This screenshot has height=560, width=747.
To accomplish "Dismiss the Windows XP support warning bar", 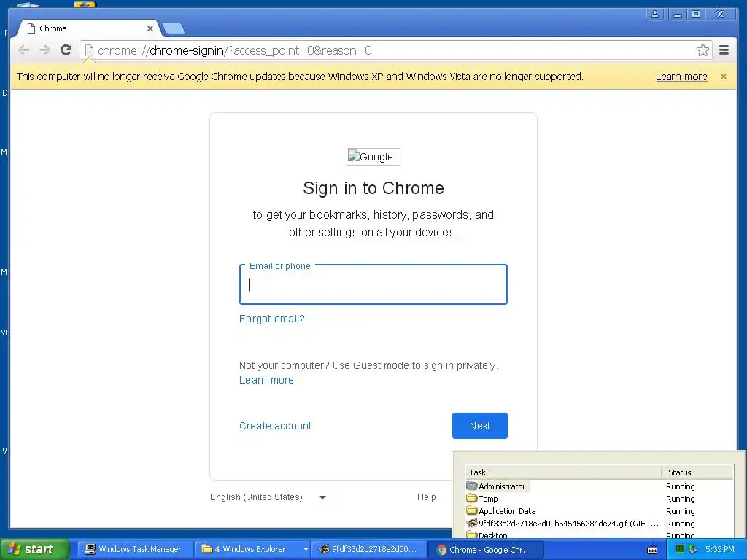I will tap(723, 77).
